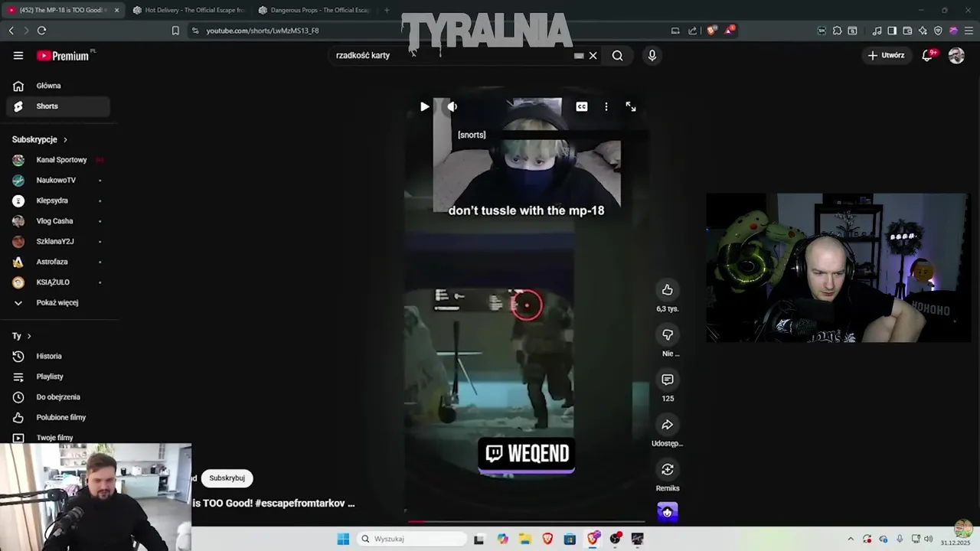This screenshot has width=980, height=551.
Task: Toggle closed captions on the Short
Action: tap(582, 106)
